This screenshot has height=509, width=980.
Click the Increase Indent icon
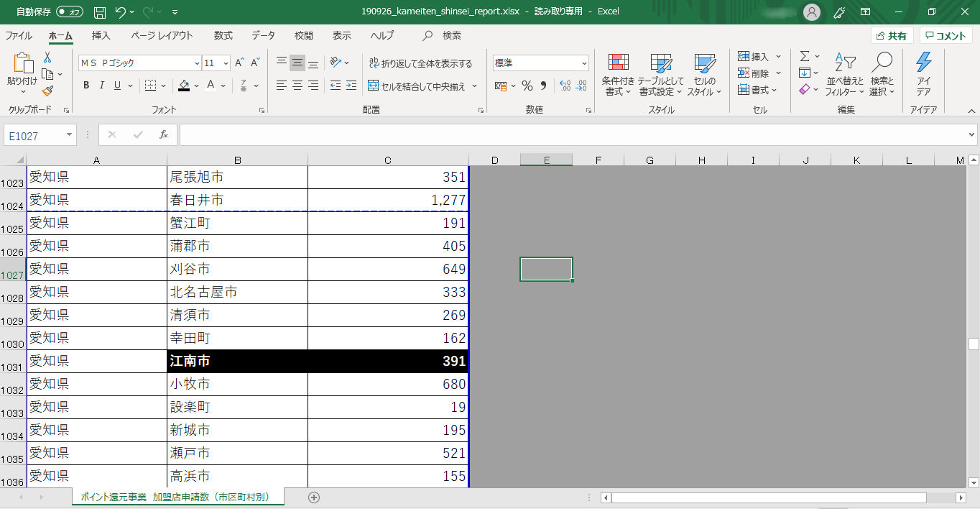(351, 86)
